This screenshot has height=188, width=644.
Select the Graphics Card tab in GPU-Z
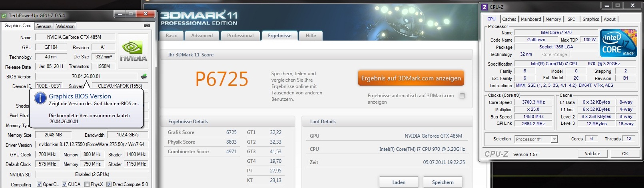[x=18, y=26]
